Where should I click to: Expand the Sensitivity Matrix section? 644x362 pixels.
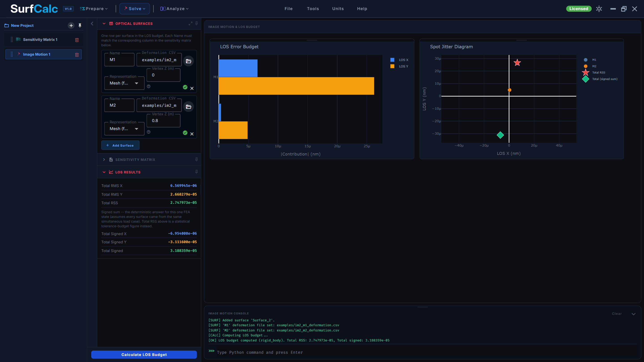click(104, 160)
